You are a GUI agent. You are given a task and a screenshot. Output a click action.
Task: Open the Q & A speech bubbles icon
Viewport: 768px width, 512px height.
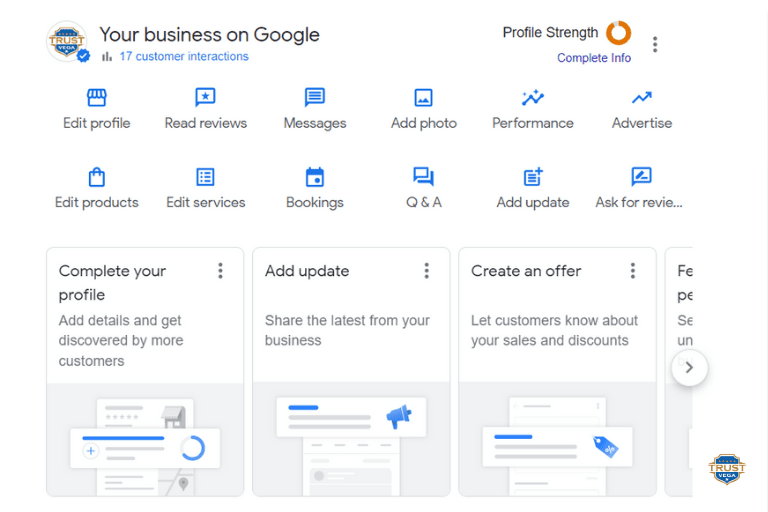click(423, 176)
